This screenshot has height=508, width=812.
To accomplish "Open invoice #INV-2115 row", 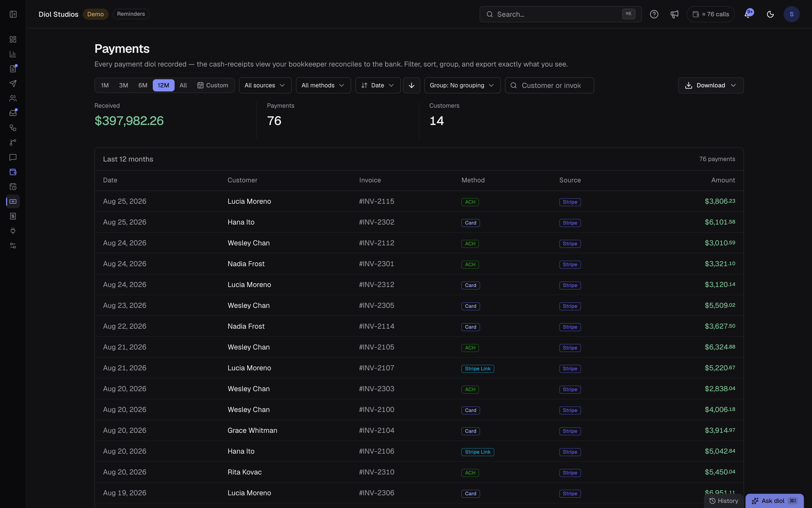I will [419, 201].
